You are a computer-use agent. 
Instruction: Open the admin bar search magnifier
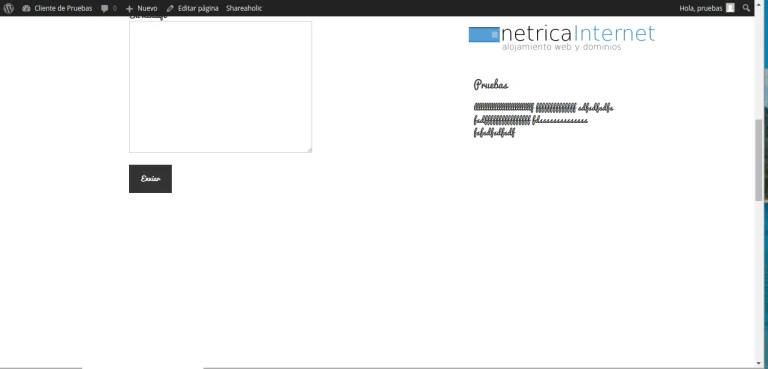[746, 8]
